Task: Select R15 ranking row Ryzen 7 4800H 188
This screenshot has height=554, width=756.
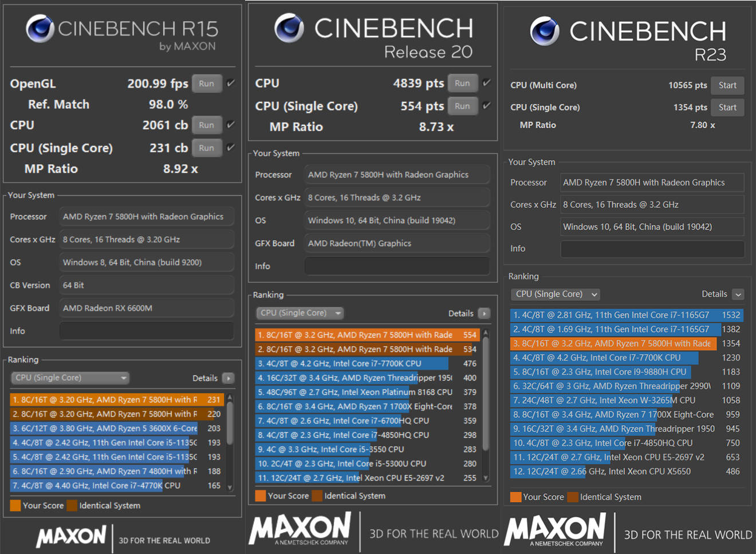Action: pyautogui.click(x=117, y=471)
